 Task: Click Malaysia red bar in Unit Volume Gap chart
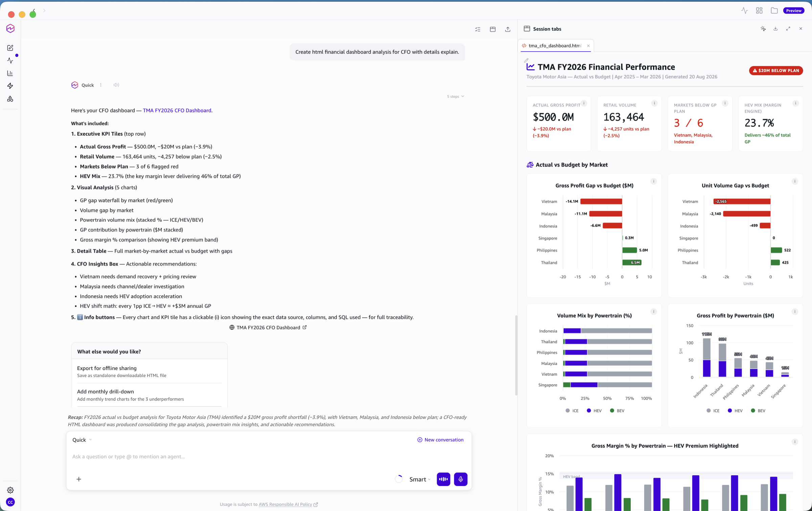[747, 214]
